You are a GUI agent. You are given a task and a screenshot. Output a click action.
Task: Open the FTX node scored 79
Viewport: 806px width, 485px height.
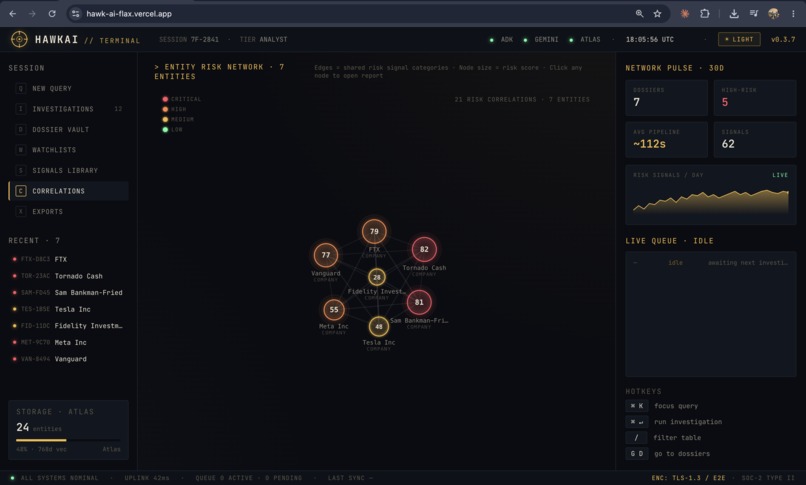coord(374,231)
